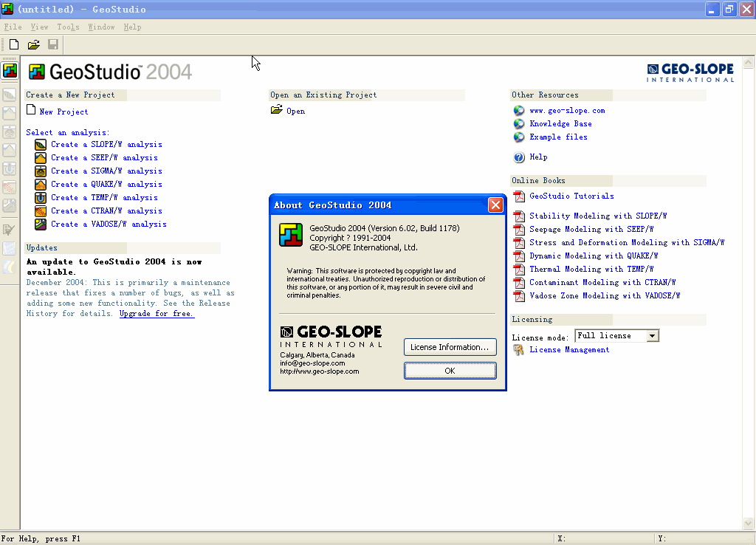756x545 pixels.
Task: Click the GEO-SLOPE International logo at top right
Action: click(x=690, y=73)
